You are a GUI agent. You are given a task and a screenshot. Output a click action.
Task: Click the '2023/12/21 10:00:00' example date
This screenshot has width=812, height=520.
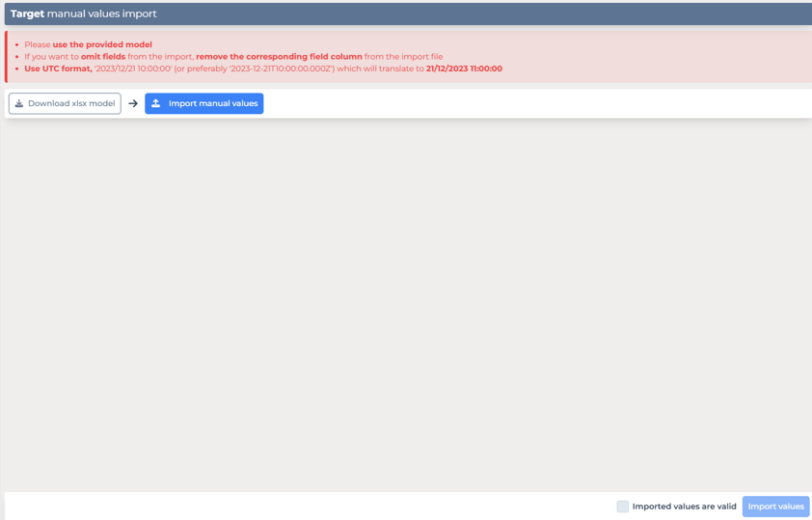coord(133,68)
